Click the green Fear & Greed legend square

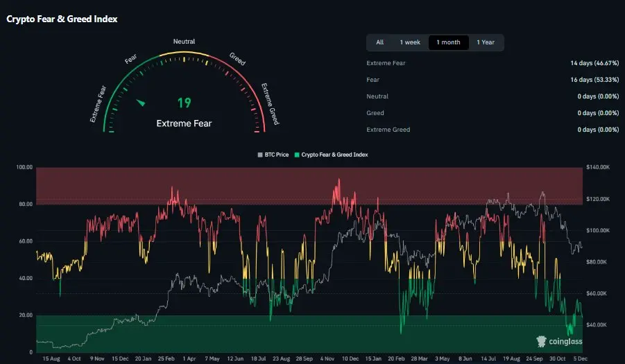click(x=297, y=155)
